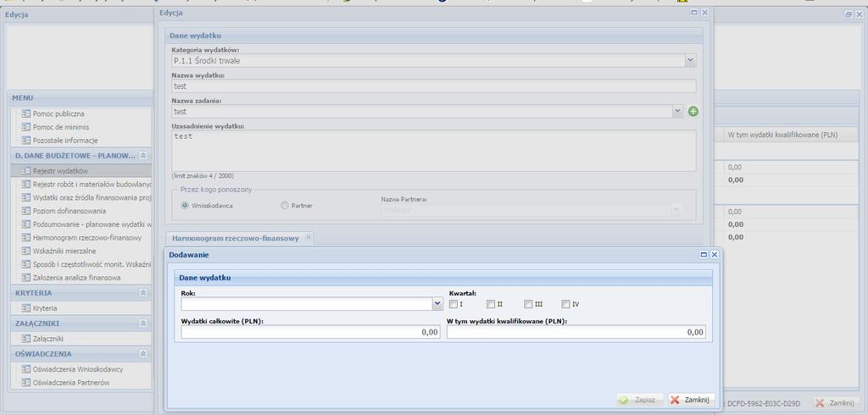
Task: Click the Załączniki list icon
Action: click(x=25, y=339)
